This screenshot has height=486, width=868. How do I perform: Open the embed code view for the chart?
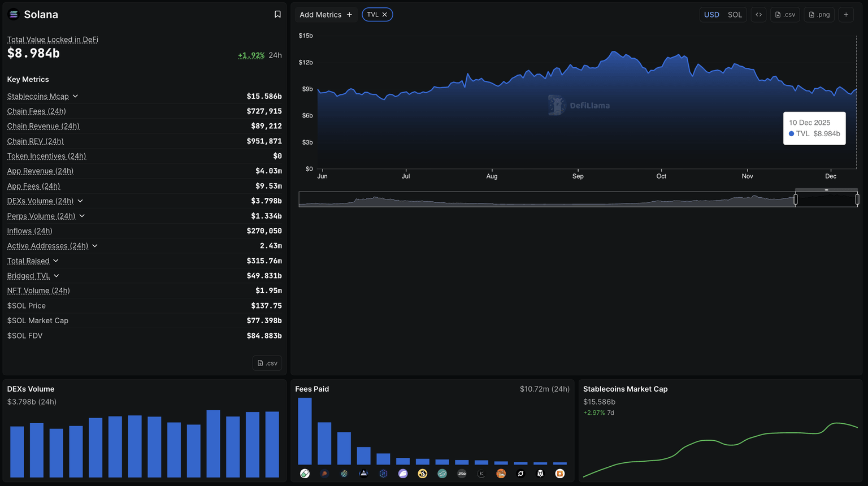pos(758,14)
